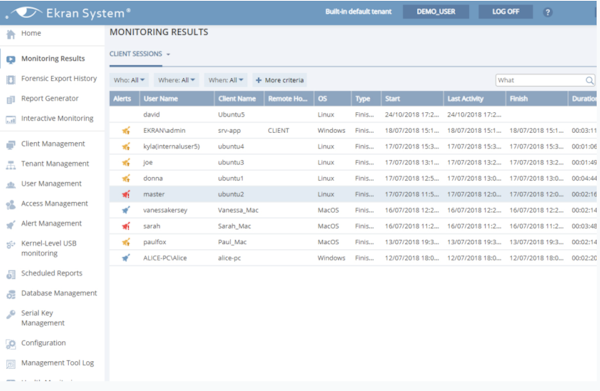Click the orange alert icon for joe
Screen dimensions: 600x391
126,162
